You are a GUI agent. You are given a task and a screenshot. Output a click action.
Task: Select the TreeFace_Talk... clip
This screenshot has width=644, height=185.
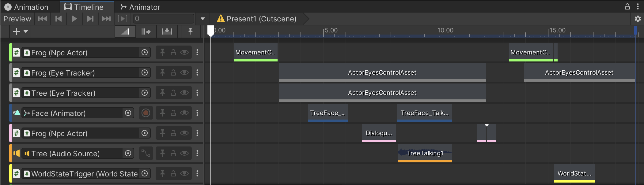click(425, 113)
